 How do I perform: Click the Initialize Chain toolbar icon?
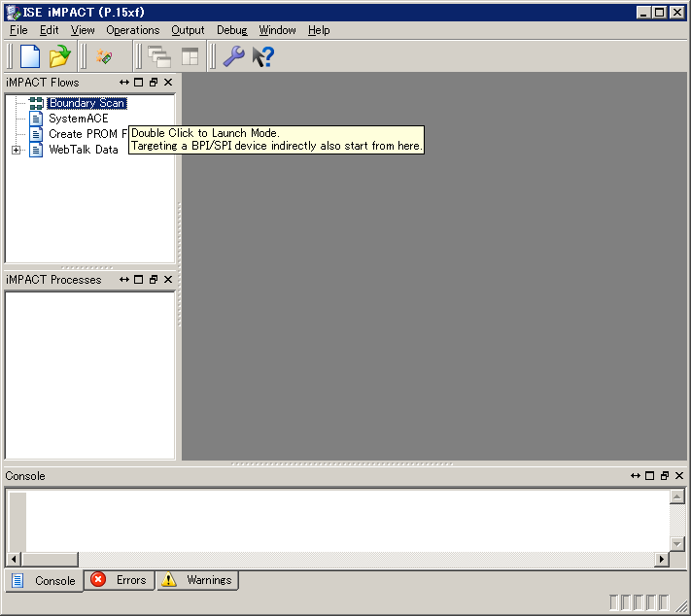click(104, 57)
